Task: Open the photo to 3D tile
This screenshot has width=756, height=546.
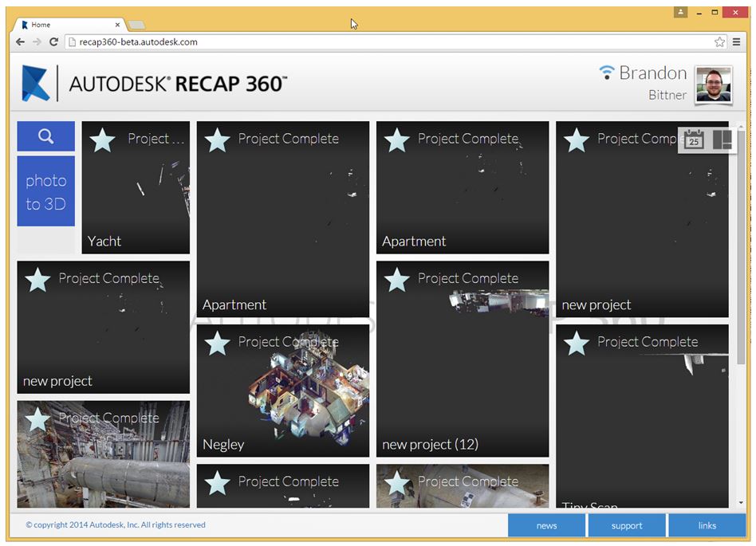Action: 45,191
